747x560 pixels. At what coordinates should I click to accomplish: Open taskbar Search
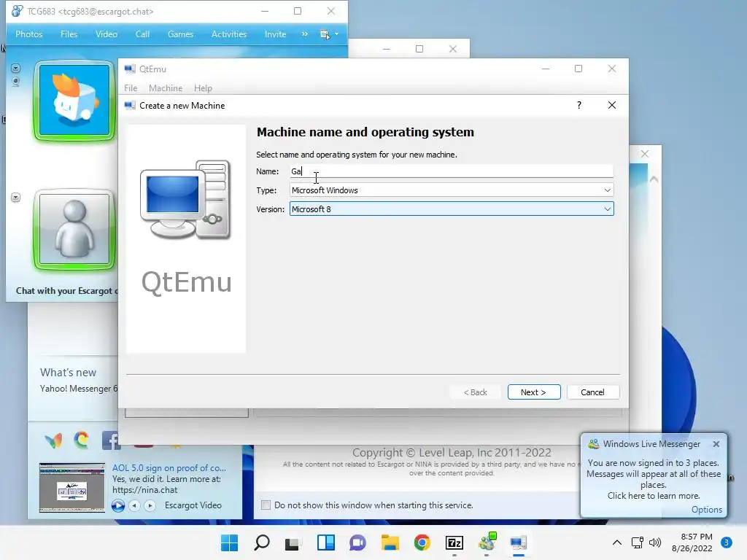point(262,542)
